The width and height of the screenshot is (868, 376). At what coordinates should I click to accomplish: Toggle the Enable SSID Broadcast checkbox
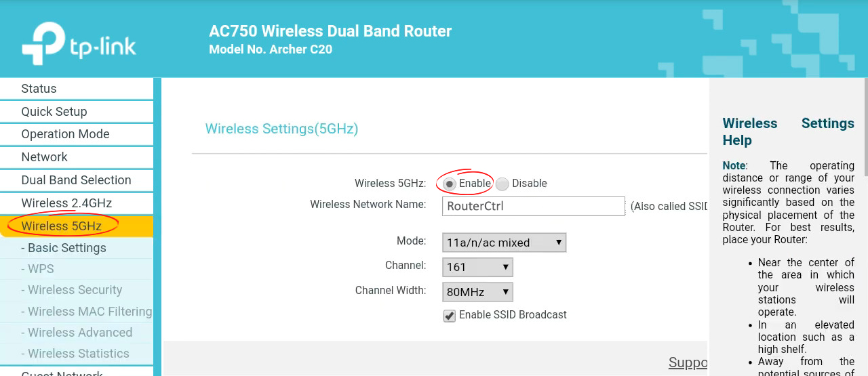[x=450, y=316]
